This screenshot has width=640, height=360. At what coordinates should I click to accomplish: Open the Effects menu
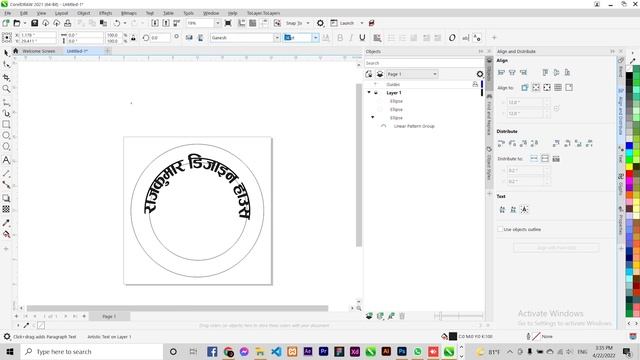tap(105, 13)
